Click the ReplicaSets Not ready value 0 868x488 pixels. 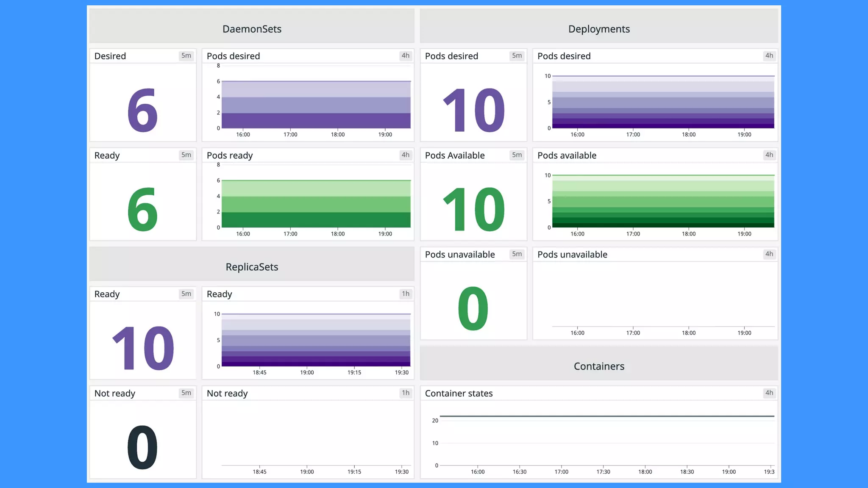click(x=142, y=447)
